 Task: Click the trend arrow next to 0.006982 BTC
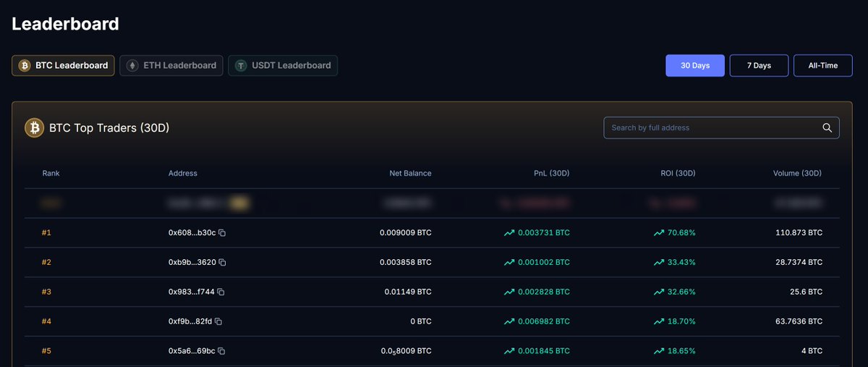coord(509,321)
